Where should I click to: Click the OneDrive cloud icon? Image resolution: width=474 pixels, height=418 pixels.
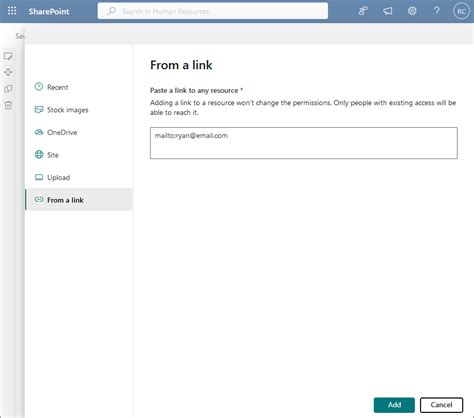coord(39,132)
